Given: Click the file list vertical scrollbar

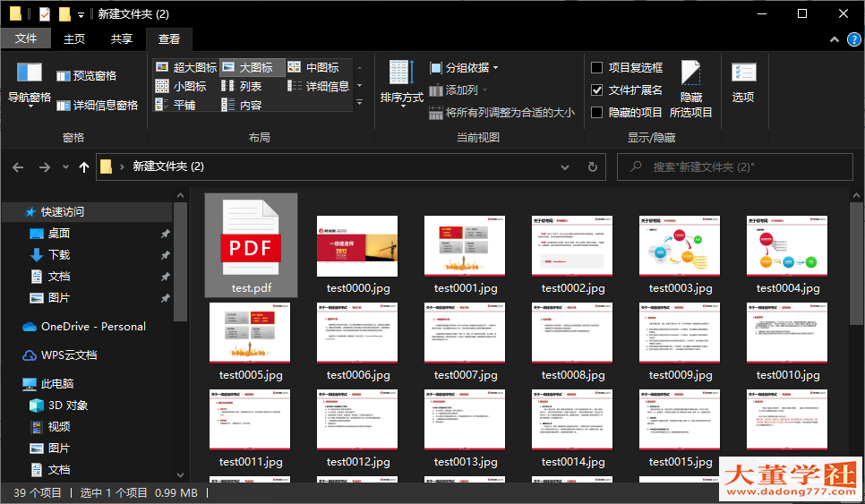Looking at the screenshot, I should tap(856, 265).
